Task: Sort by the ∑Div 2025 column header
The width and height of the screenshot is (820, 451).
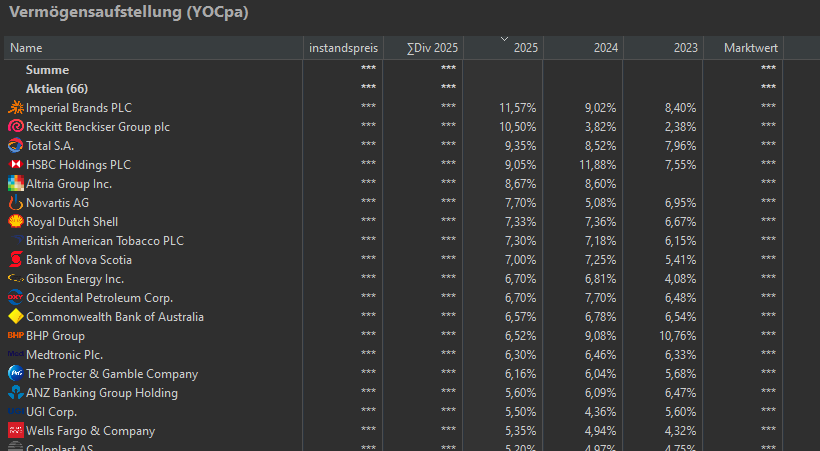Action: pyautogui.click(x=433, y=48)
